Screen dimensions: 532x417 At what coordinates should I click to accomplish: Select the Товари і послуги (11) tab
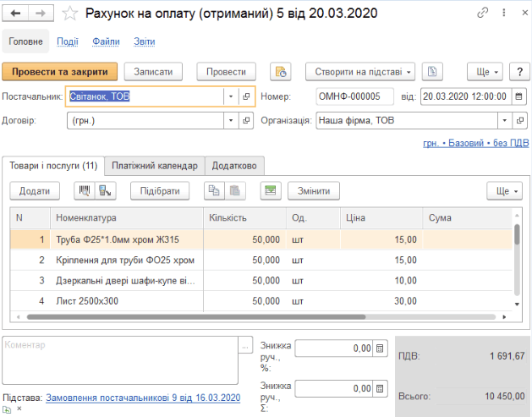(53, 166)
